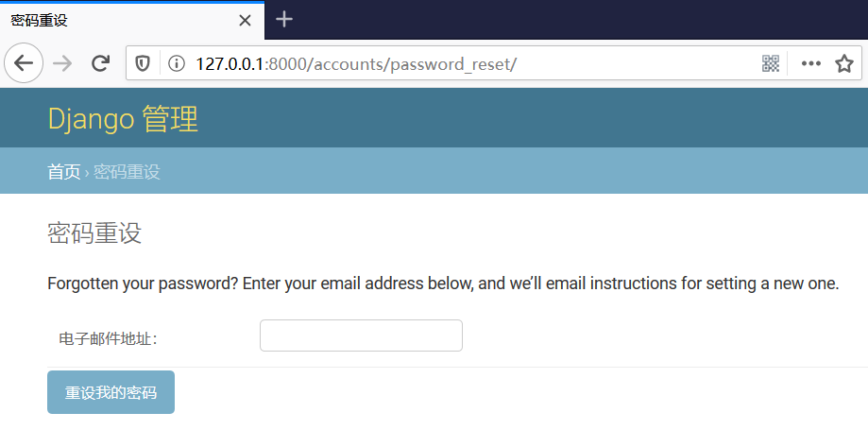This screenshot has width=868, height=430.
Task: Click the Forgotten your password instruction text
Action: (442, 284)
